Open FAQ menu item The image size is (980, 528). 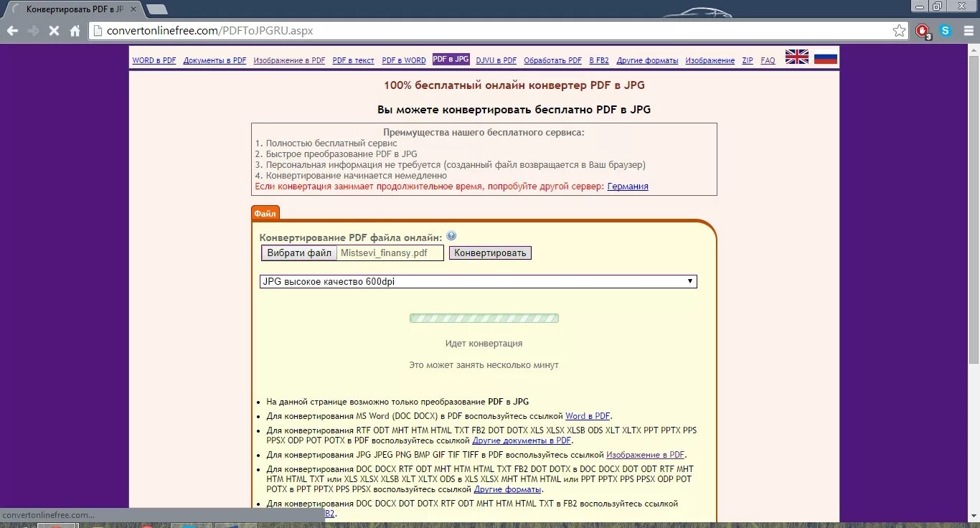point(768,61)
